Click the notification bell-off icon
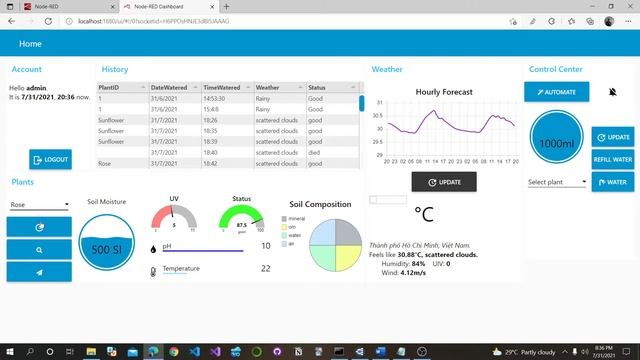 click(612, 92)
